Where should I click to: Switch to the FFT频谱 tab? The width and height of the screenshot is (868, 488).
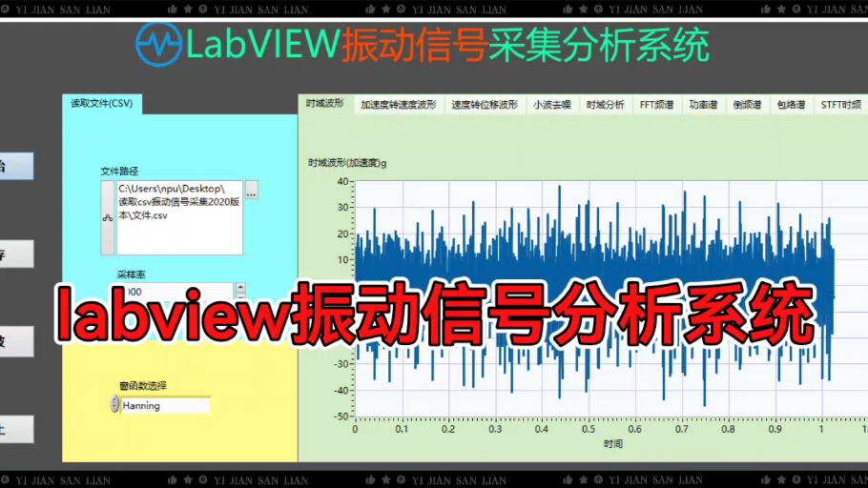[x=656, y=105]
